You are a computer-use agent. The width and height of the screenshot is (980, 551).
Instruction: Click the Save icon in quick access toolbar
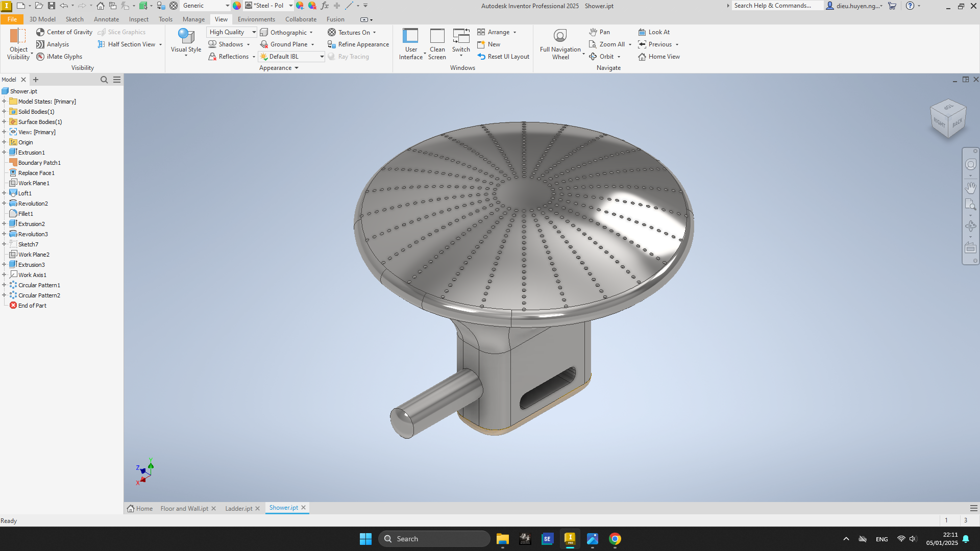[x=52, y=6]
